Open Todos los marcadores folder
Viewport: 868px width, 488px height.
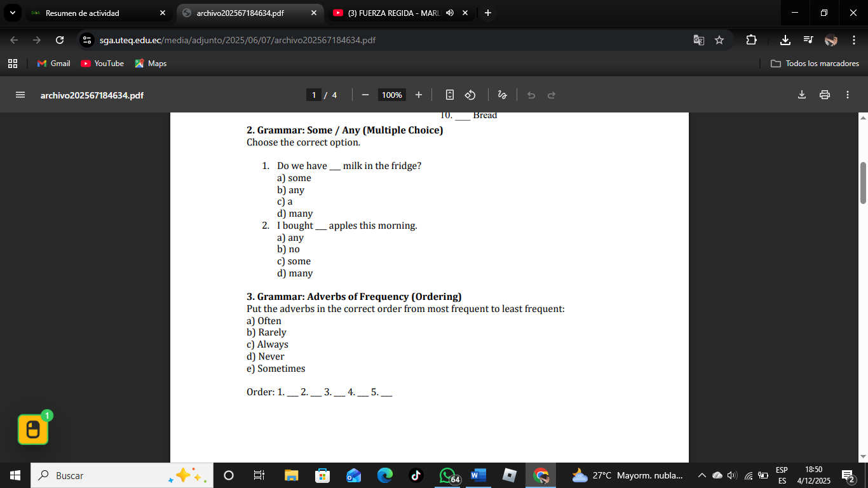point(815,64)
